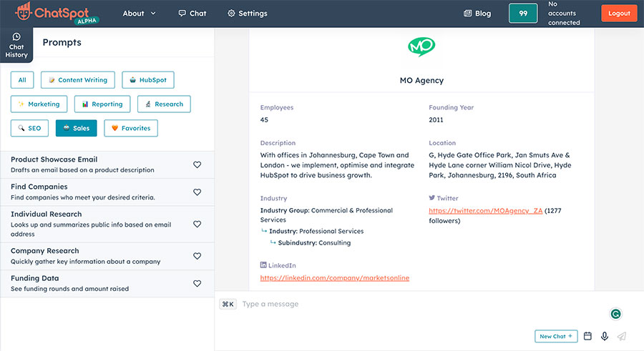644x351 pixels.
Task: Select the HubSpot filter
Action: click(x=148, y=80)
